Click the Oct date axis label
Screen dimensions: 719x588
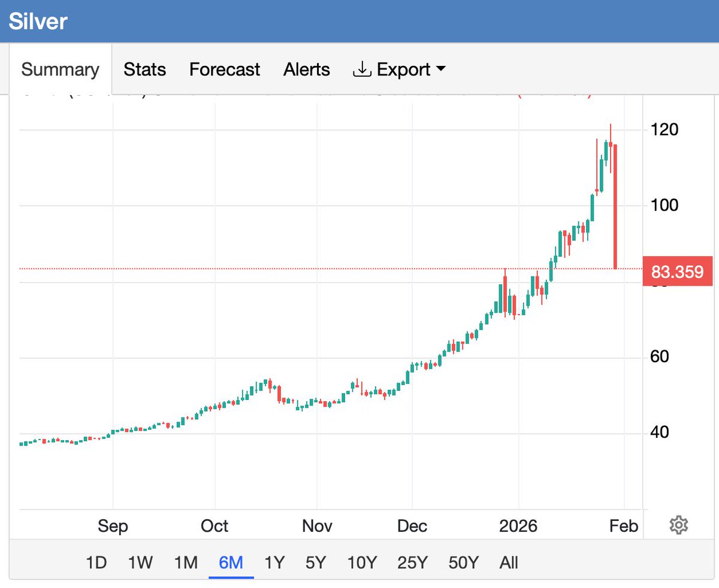pos(215,526)
